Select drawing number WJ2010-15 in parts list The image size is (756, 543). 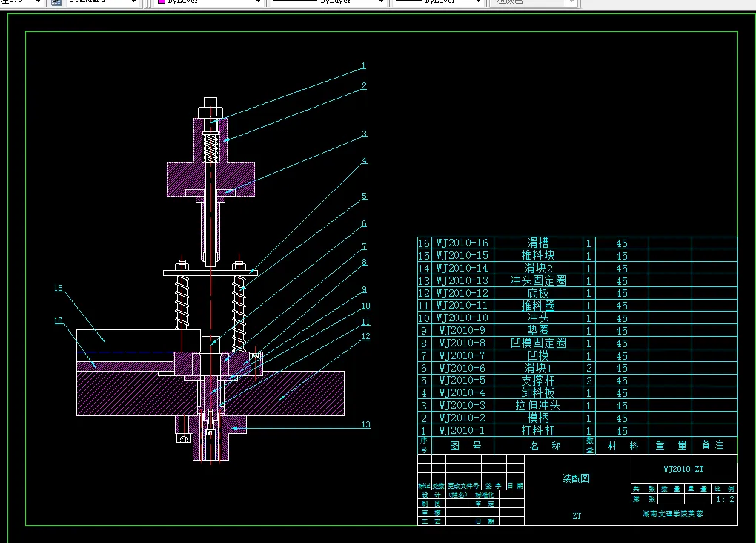coord(462,255)
